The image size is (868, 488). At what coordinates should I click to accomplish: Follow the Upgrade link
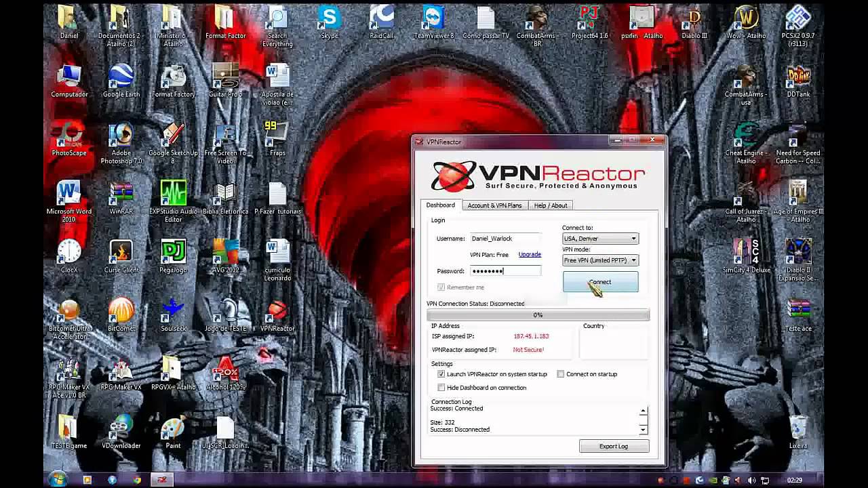(530, 255)
